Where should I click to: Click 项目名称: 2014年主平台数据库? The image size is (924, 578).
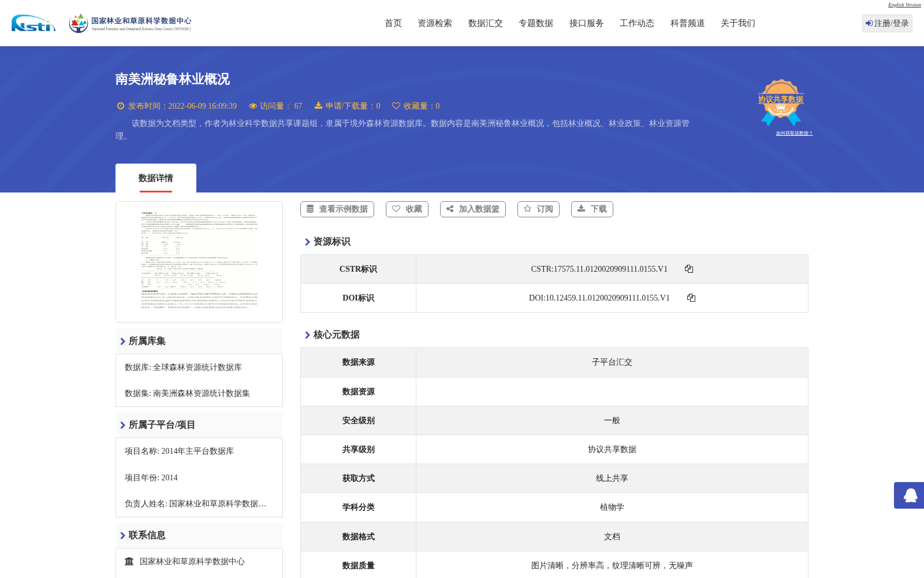pos(179,451)
